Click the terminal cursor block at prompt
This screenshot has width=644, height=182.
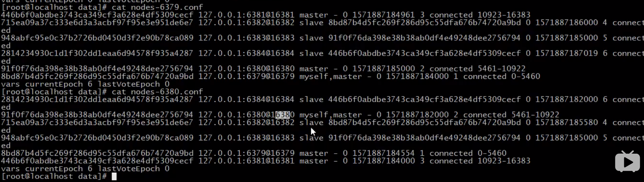[x=114, y=176]
